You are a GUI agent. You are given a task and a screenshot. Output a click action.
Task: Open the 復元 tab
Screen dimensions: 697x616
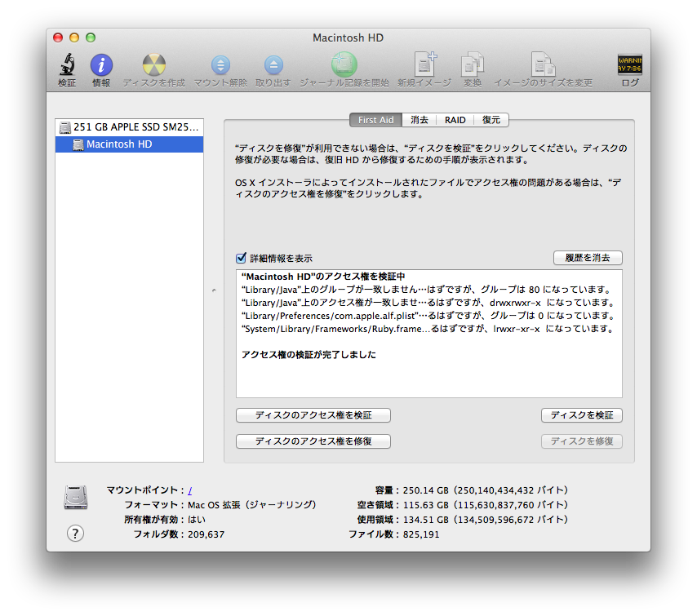click(491, 120)
